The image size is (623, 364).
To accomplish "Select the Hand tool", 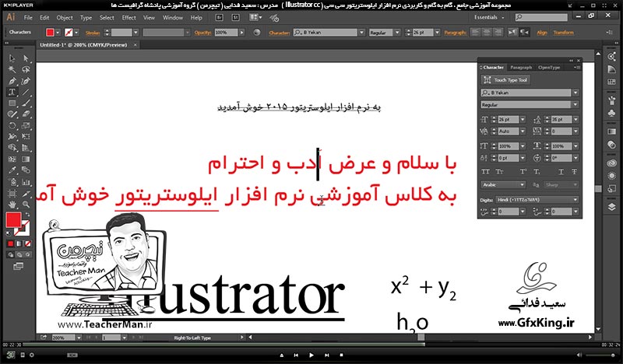I will click(12, 205).
